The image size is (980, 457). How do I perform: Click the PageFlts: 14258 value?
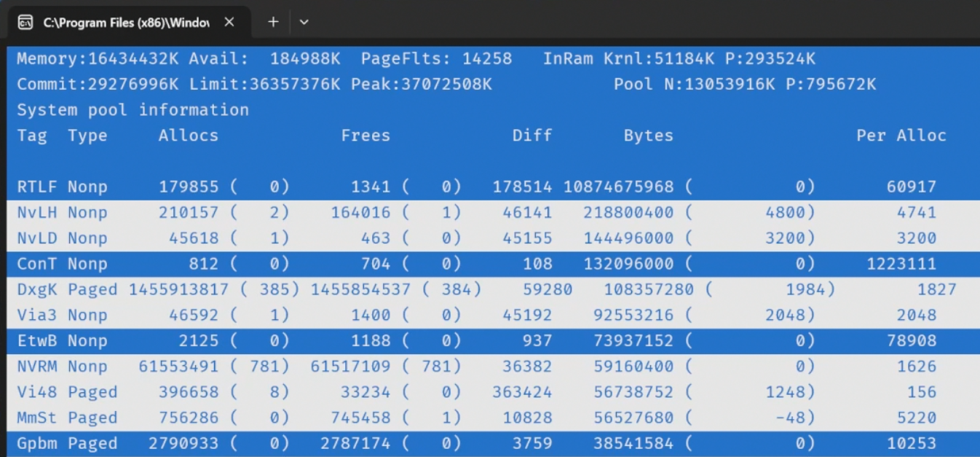click(x=436, y=59)
